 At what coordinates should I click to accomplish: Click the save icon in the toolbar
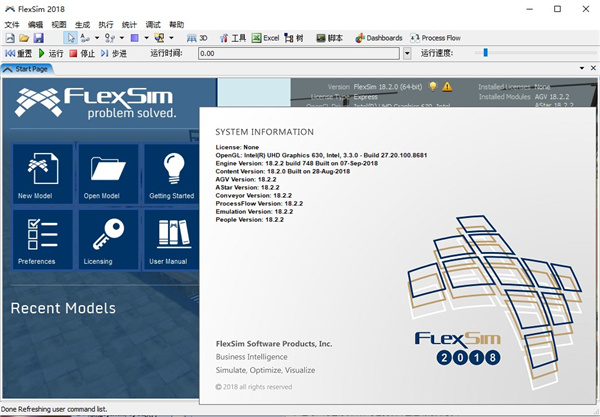pyautogui.click(x=38, y=38)
